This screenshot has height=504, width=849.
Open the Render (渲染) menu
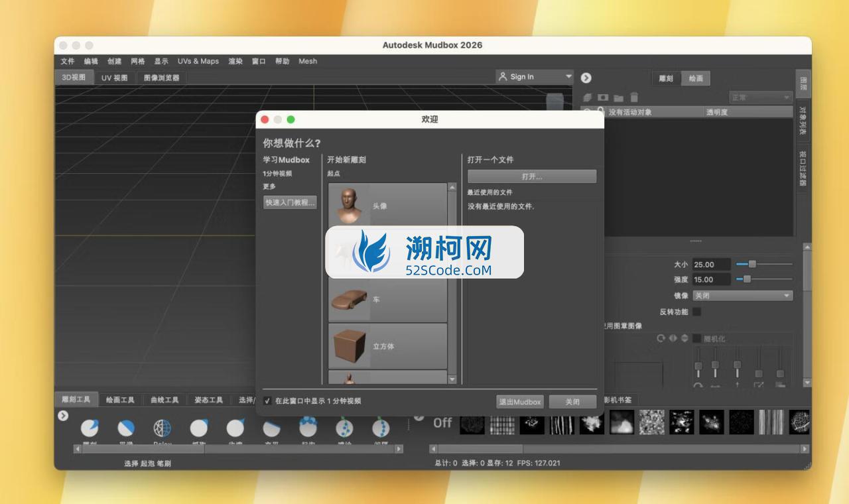coord(235,61)
